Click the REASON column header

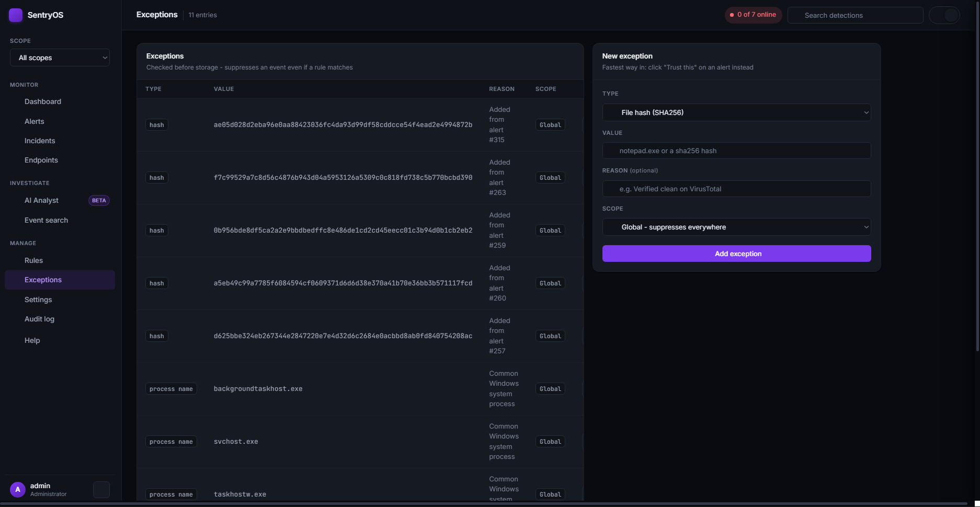pos(502,89)
